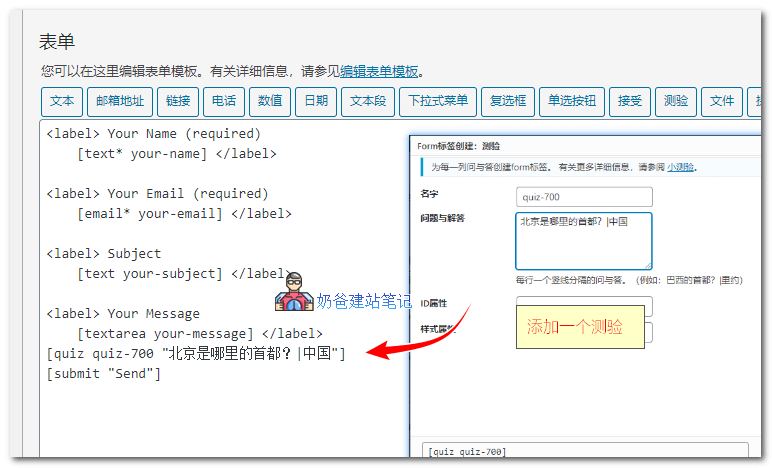Click the 问题与解答 textarea
Image resolution: width=772 pixels, height=468 pixels.
[x=584, y=241]
